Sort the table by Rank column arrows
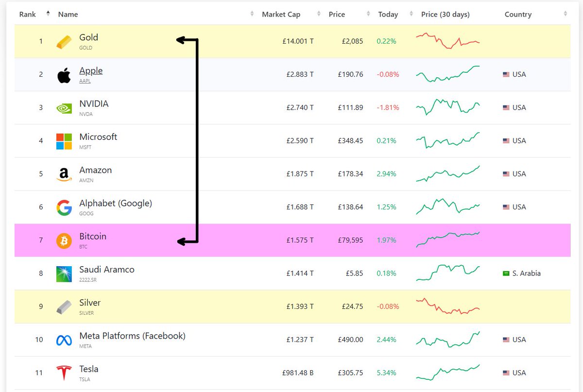583x392 pixels. [48, 14]
